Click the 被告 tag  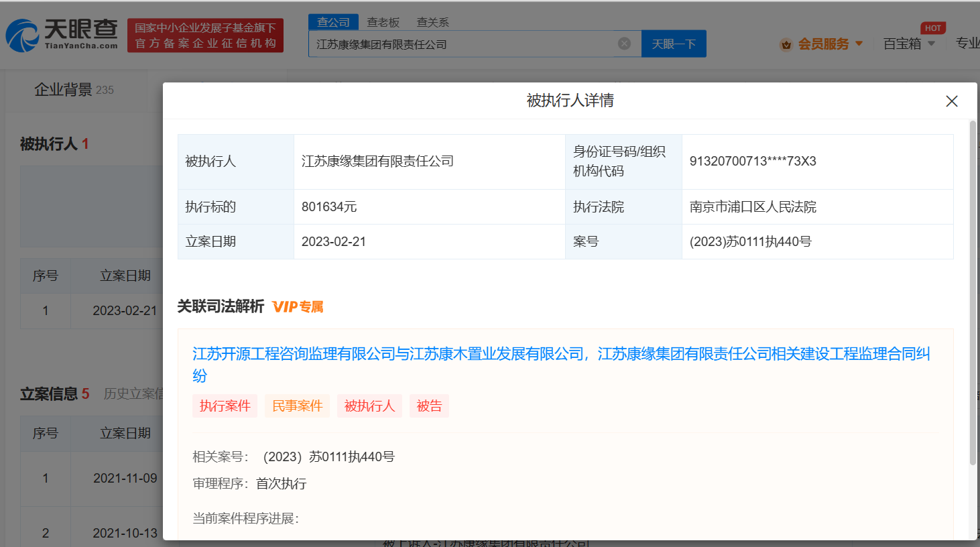(429, 406)
